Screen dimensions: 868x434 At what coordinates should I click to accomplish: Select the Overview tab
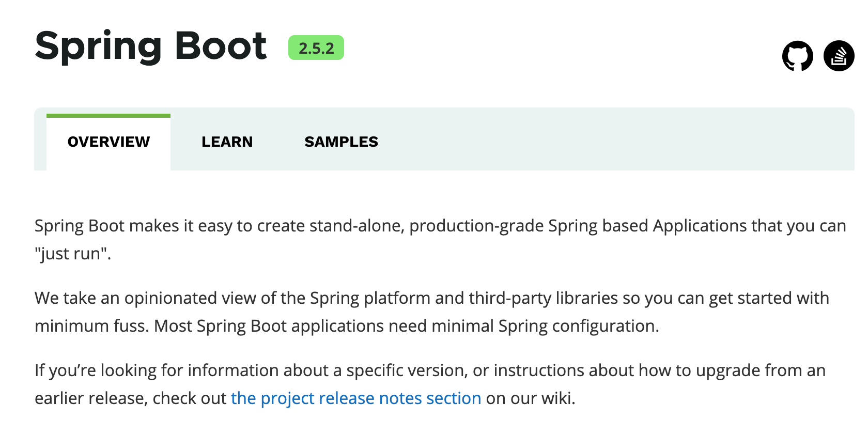tap(109, 142)
